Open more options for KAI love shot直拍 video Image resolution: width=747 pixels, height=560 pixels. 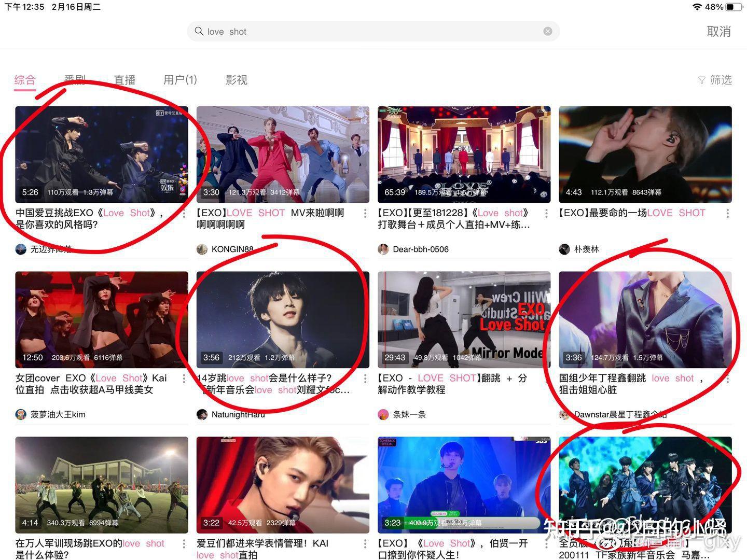point(365,544)
